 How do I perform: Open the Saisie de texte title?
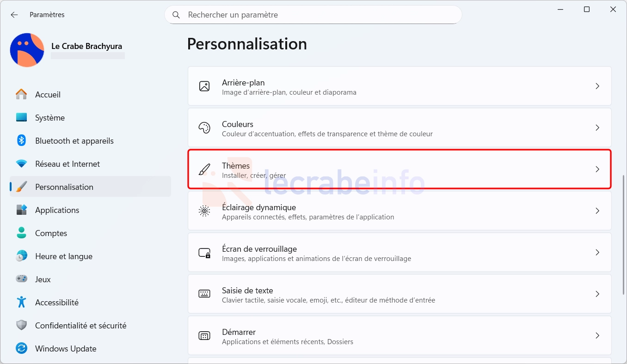point(247,291)
